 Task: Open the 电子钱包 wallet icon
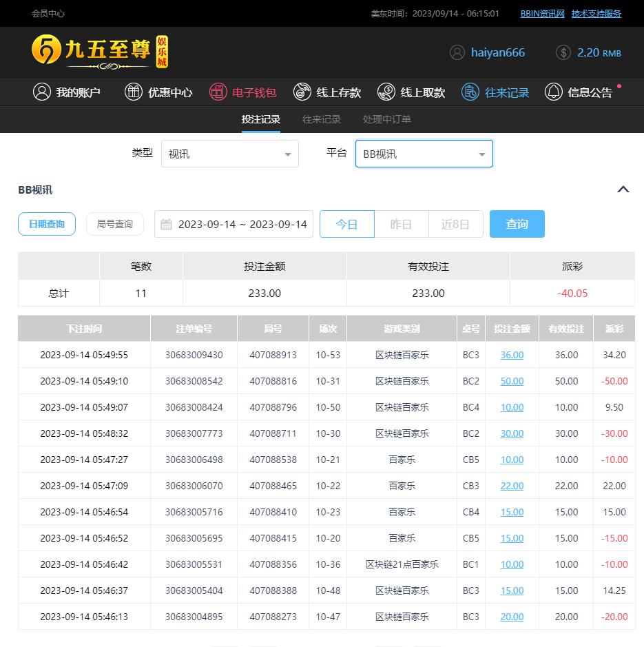tap(218, 92)
